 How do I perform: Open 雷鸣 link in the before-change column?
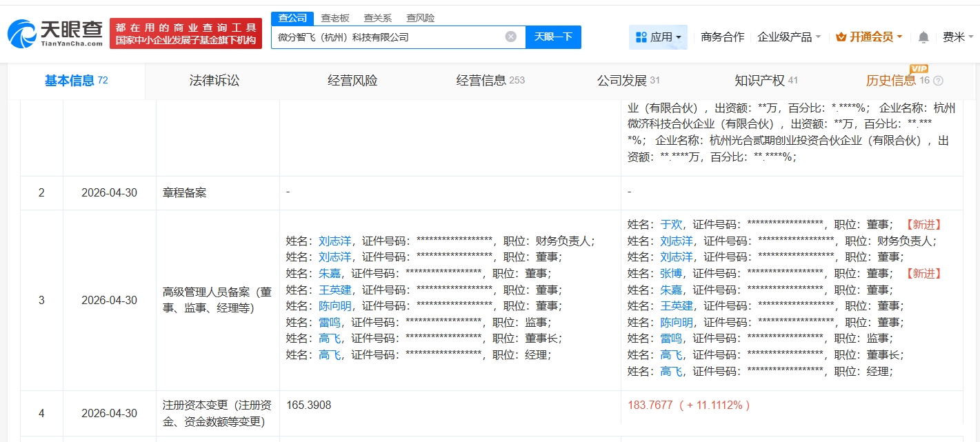[330, 322]
